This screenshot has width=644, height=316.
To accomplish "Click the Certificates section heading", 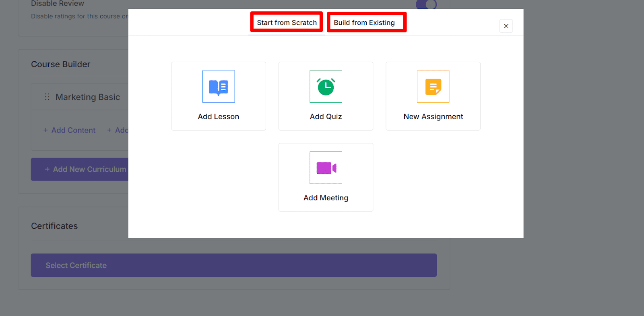I will tap(54, 226).
